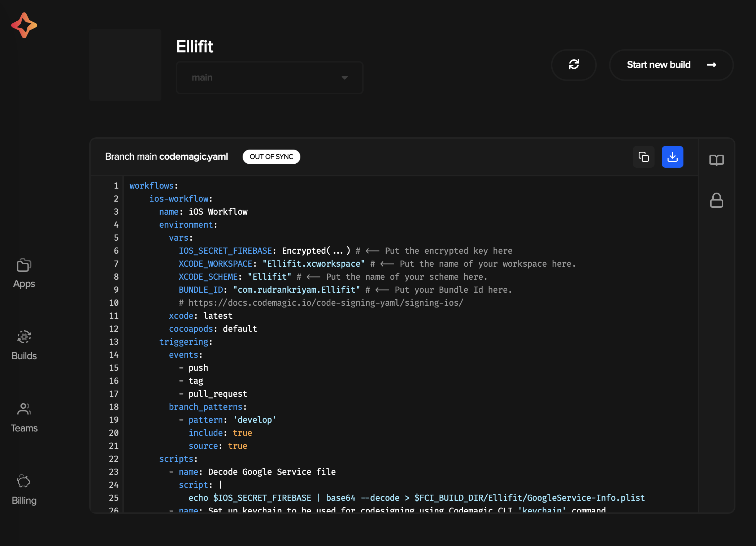Click the docs.codemagic.io signing URL comment
Screen dimensions: 756x546
[x=321, y=303]
